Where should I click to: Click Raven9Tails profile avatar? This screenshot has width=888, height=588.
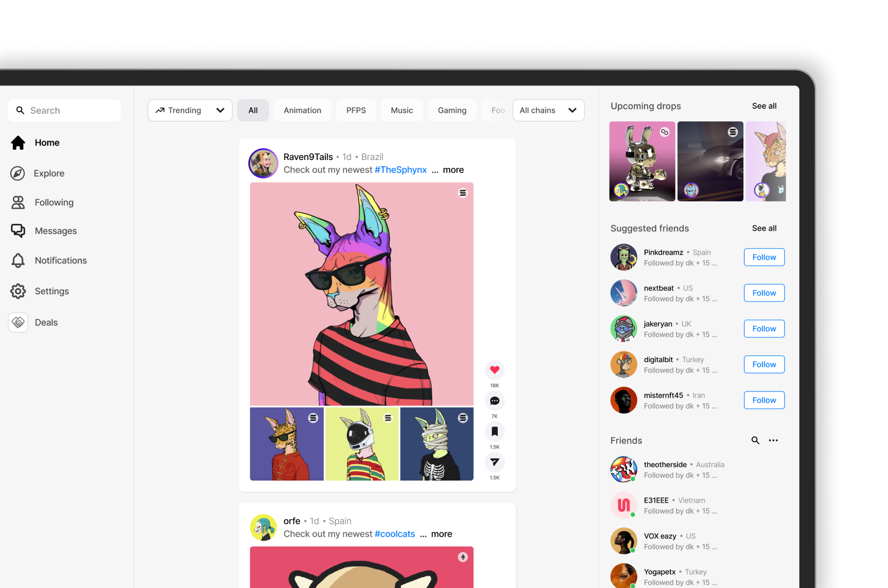pyautogui.click(x=264, y=163)
